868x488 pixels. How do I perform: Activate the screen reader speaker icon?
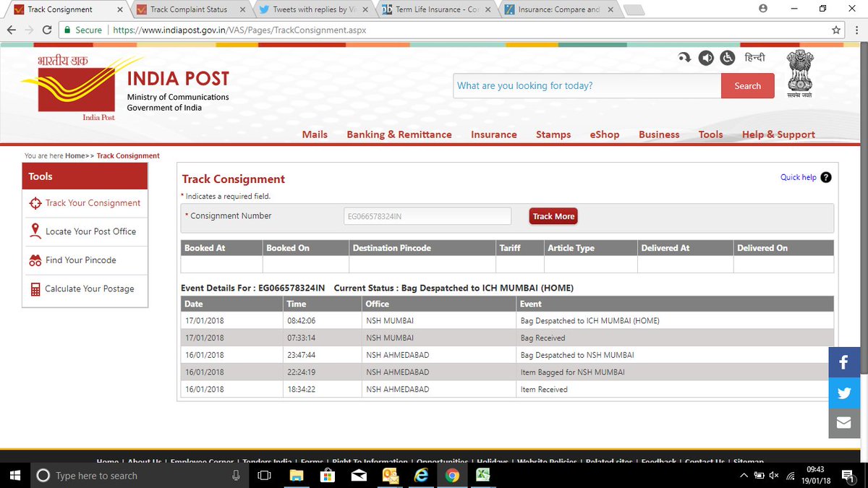point(706,58)
